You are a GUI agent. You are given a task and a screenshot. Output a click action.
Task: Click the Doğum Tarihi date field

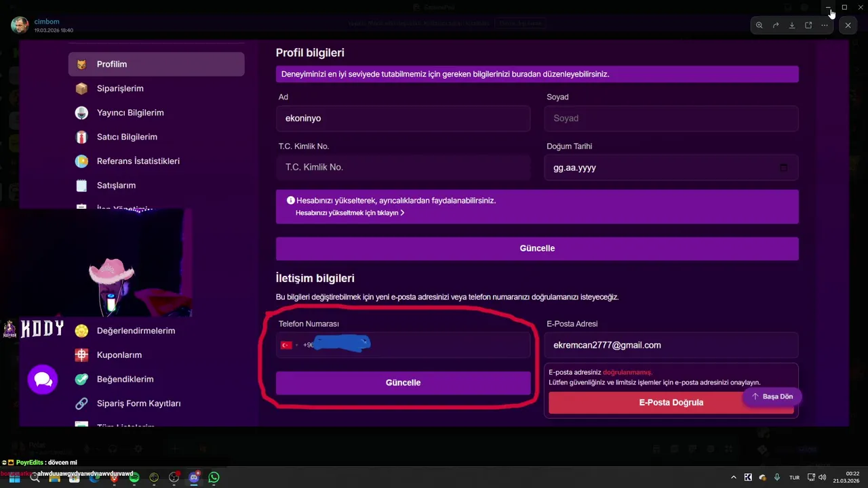(x=671, y=167)
